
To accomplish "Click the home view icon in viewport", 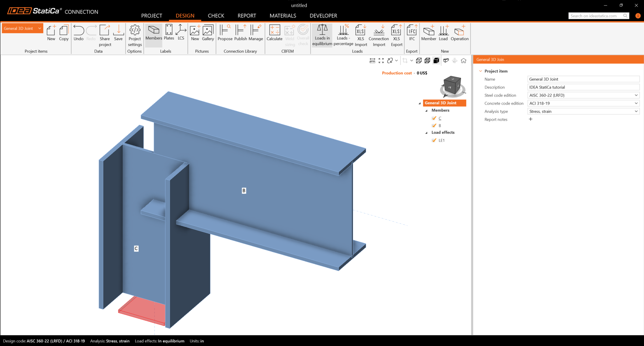I will pos(464,61).
